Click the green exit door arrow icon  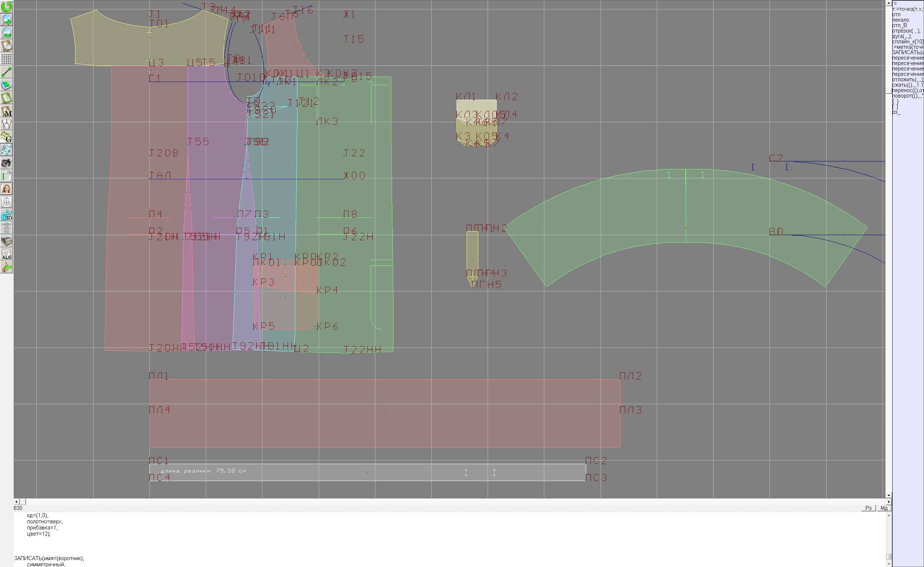pos(6,267)
